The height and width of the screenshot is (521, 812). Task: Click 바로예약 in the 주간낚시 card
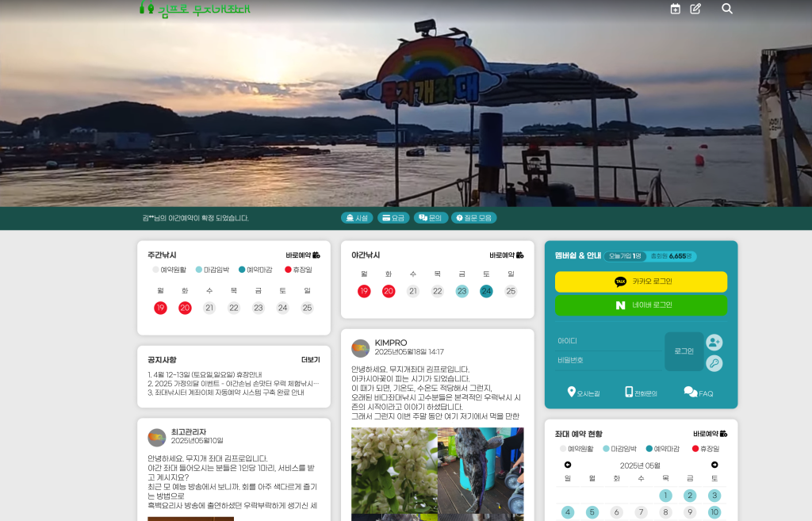coord(303,255)
